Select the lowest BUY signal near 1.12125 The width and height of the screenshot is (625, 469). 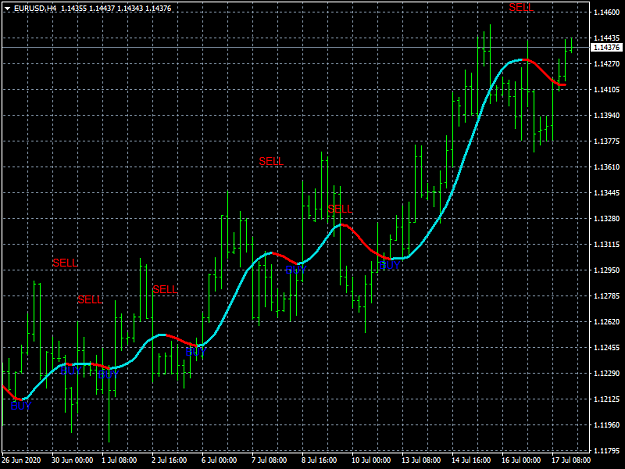click(x=21, y=406)
